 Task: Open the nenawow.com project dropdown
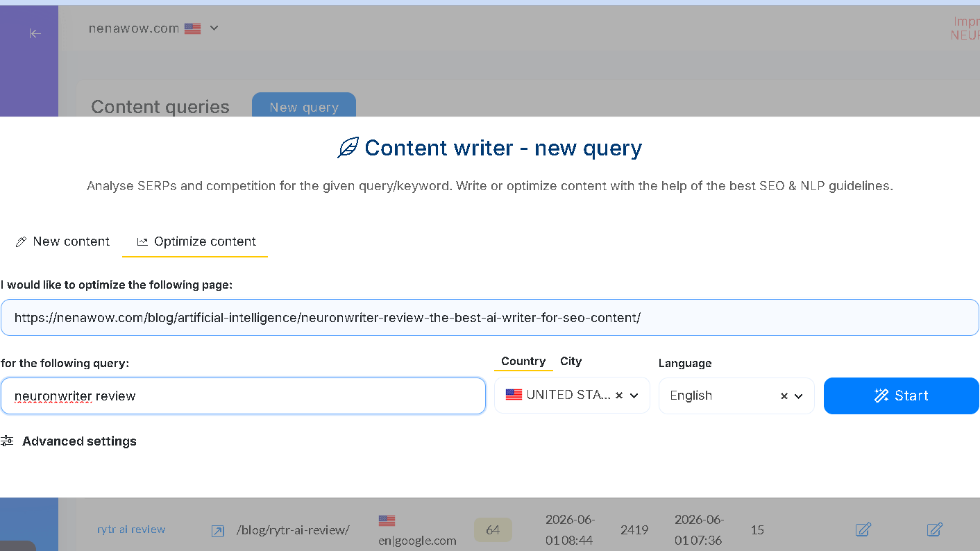point(153,28)
